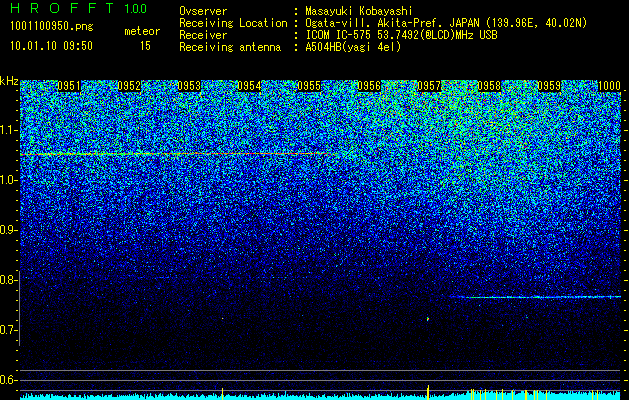
Task: Click the 0951 time marker
Action: click(69, 86)
